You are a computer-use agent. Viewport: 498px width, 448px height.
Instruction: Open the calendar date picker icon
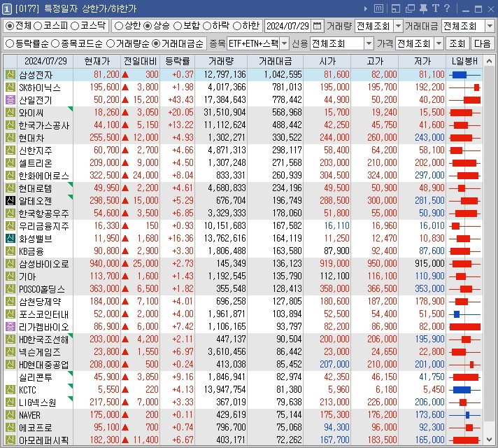pos(317,26)
